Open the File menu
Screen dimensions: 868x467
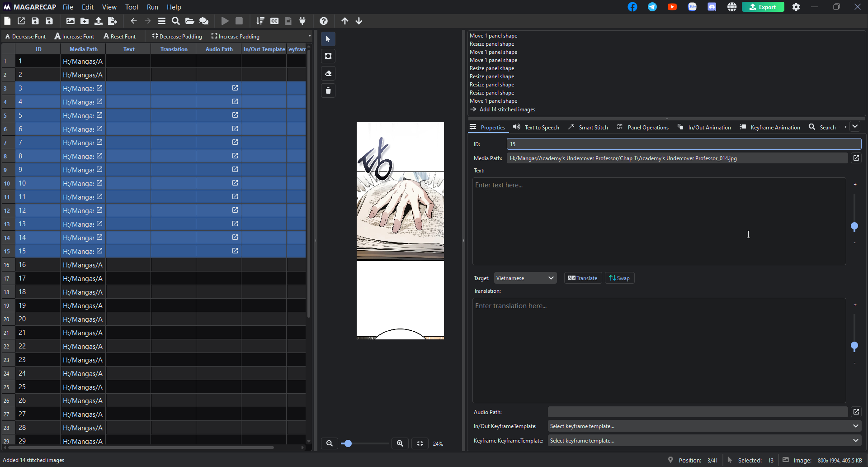coord(68,7)
